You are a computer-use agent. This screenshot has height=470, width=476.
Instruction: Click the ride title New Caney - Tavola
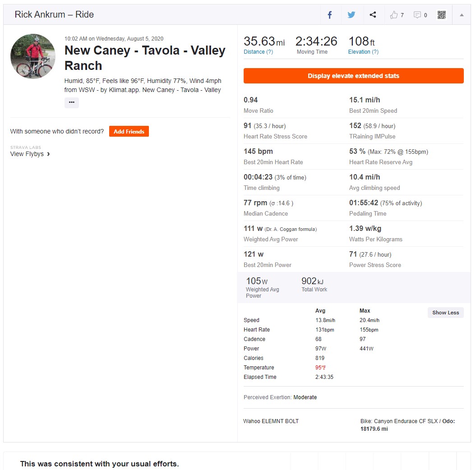coord(145,58)
